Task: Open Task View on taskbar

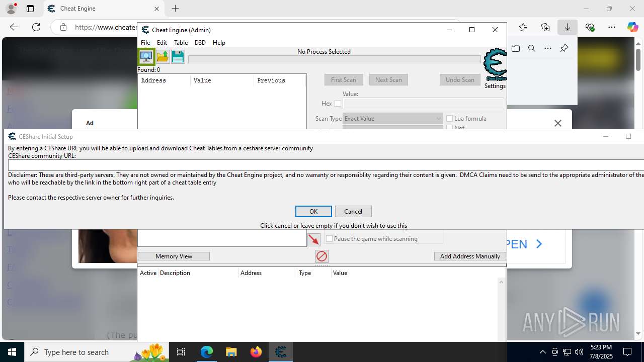Action: (181, 352)
